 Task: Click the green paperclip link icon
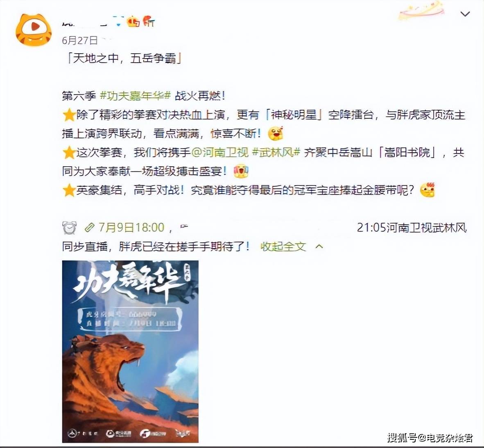click(89, 228)
